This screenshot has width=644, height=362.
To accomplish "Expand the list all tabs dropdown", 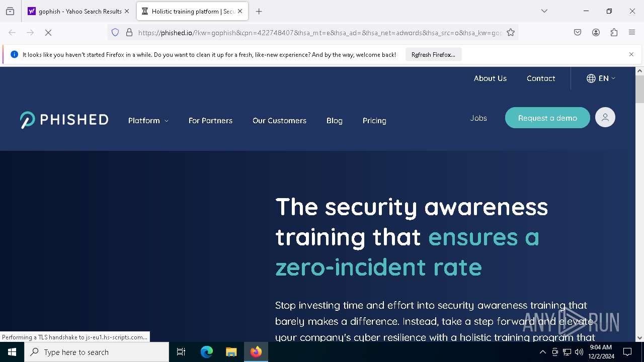I will (544, 11).
